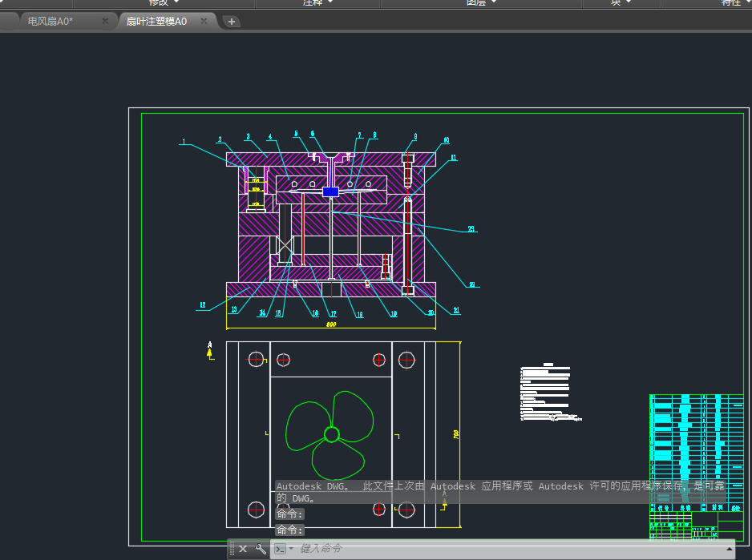Select the white technical notes text block
752x560 pixels.
coord(550,393)
